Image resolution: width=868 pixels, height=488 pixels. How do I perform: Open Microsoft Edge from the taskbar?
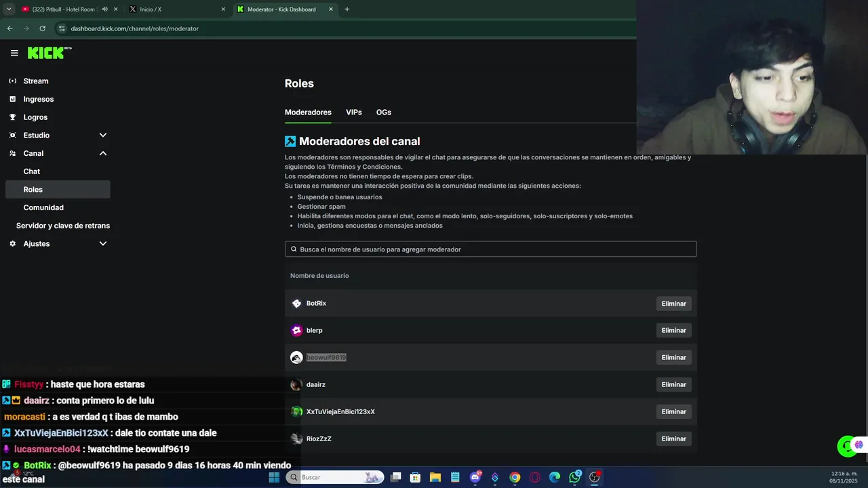(555, 477)
